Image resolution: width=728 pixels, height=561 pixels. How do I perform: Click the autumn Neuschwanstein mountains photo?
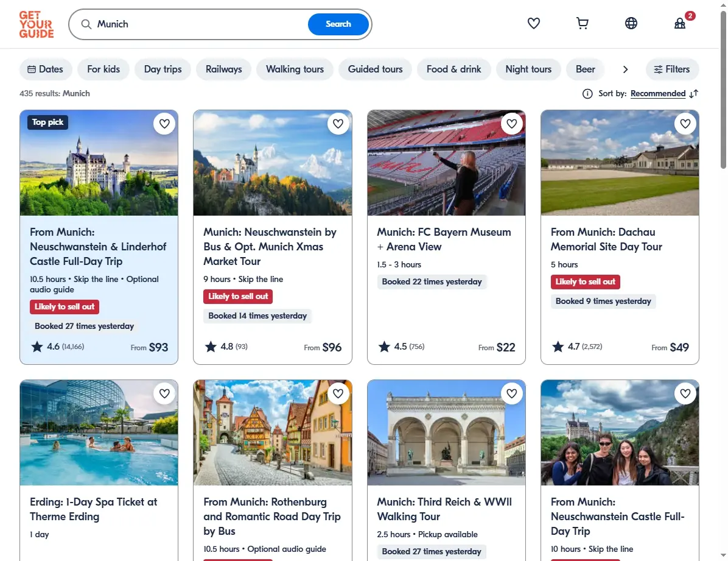(273, 163)
